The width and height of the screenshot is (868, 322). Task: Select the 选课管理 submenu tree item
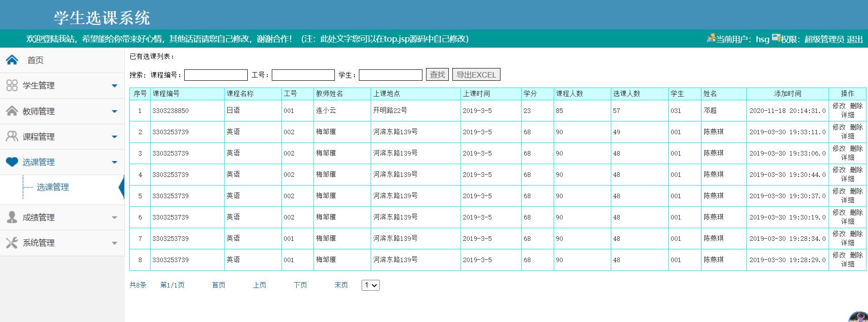53,187
